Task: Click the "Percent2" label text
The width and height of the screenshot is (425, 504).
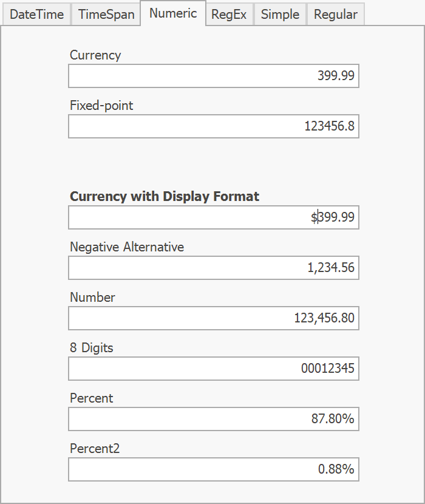Action: tap(95, 448)
